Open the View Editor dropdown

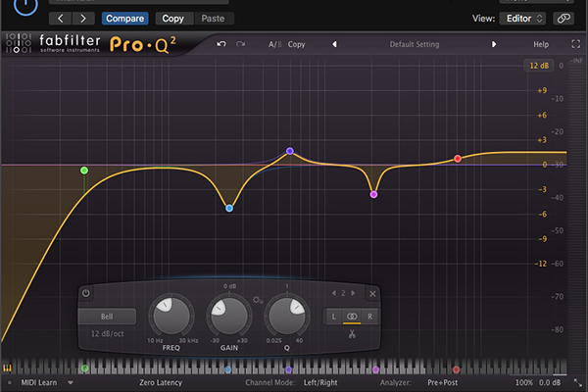pos(522,19)
